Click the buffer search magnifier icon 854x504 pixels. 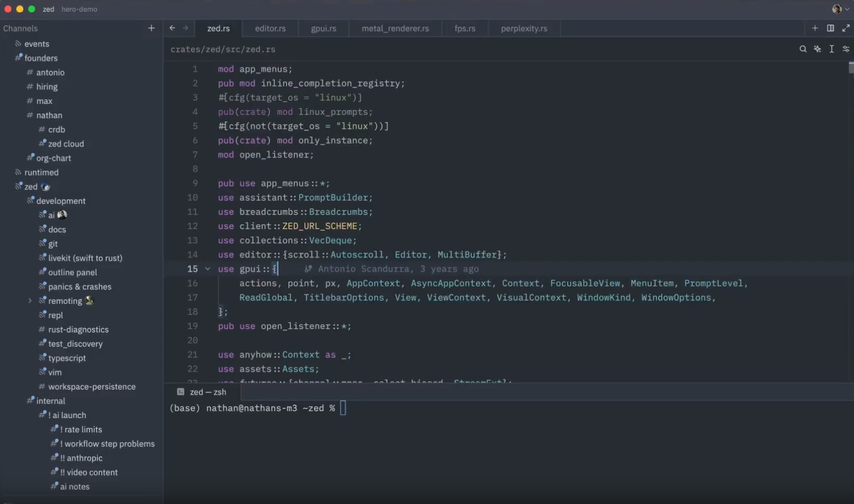[x=803, y=49]
